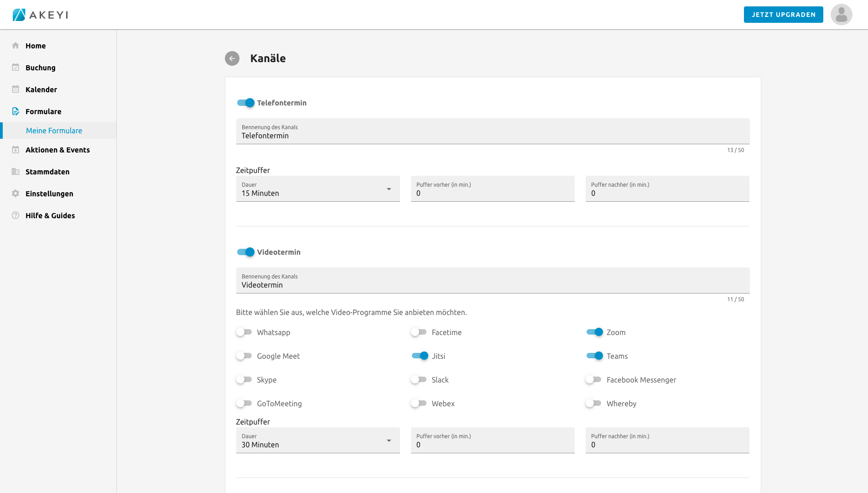Screen dimensions: 868x493
Task: Expand the Dauer 30 Minuten dropdown
Action: point(317,441)
